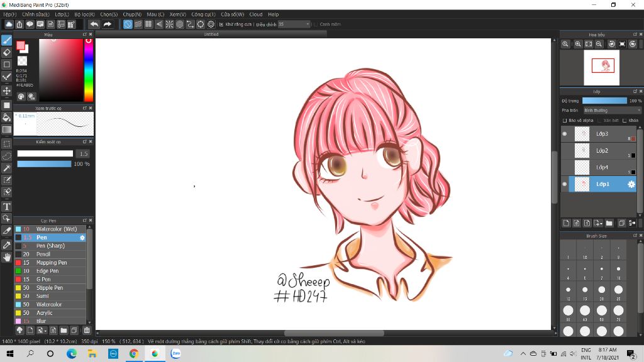Select the Brush tool in left toolbar
This screenshot has height=362, width=644.
click(x=6, y=40)
